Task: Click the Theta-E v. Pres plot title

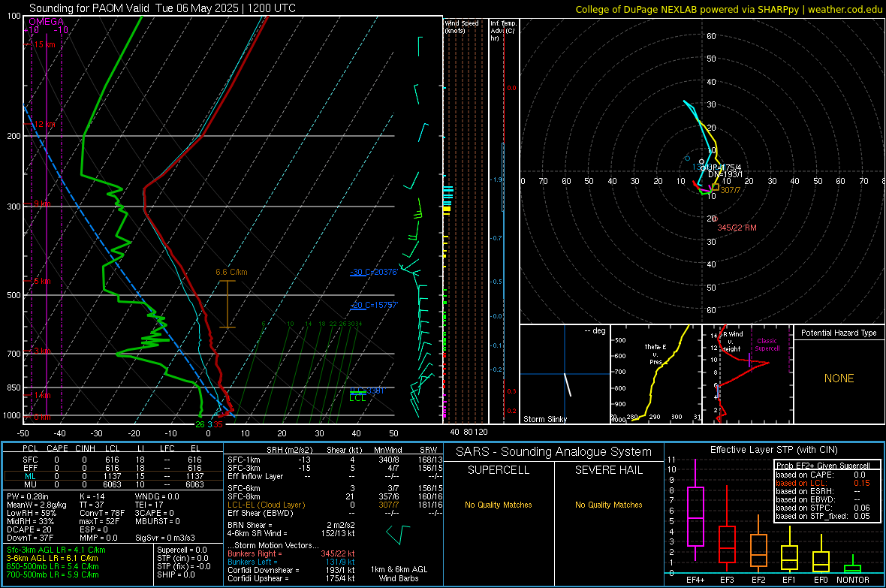Action: point(655,354)
